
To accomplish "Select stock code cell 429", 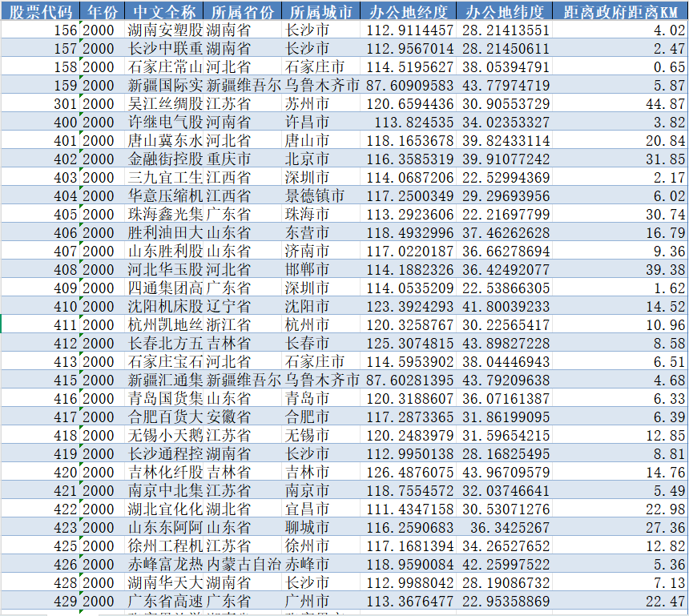I will (x=63, y=601).
